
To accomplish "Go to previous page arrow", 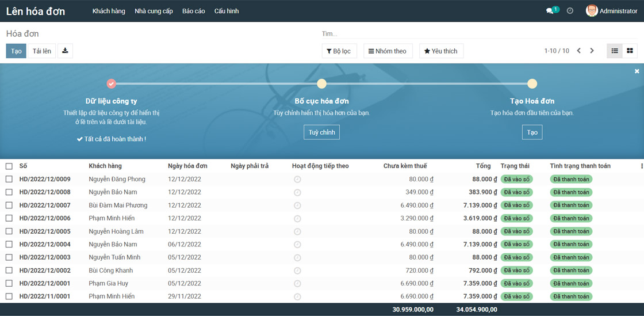I will click(x=579, y=51).
